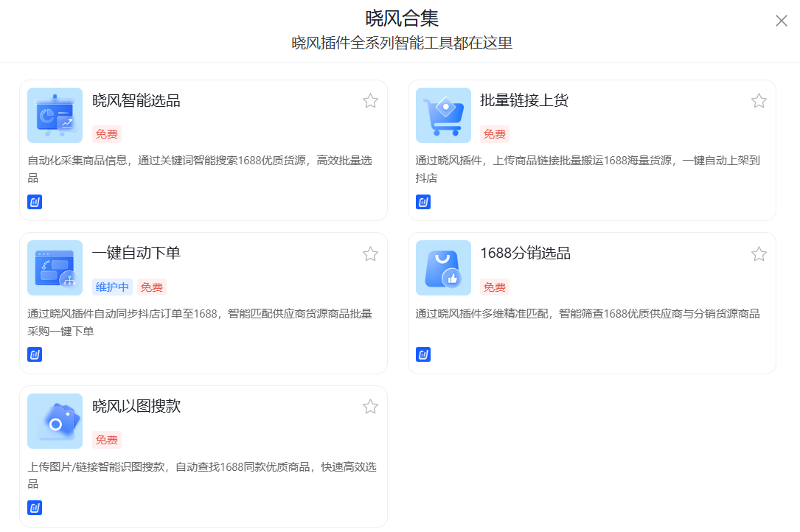Favorite 批量链接上货 with its star
This screenshot has width=800, height=532.
pyautogui.click(x=759, y=101)
